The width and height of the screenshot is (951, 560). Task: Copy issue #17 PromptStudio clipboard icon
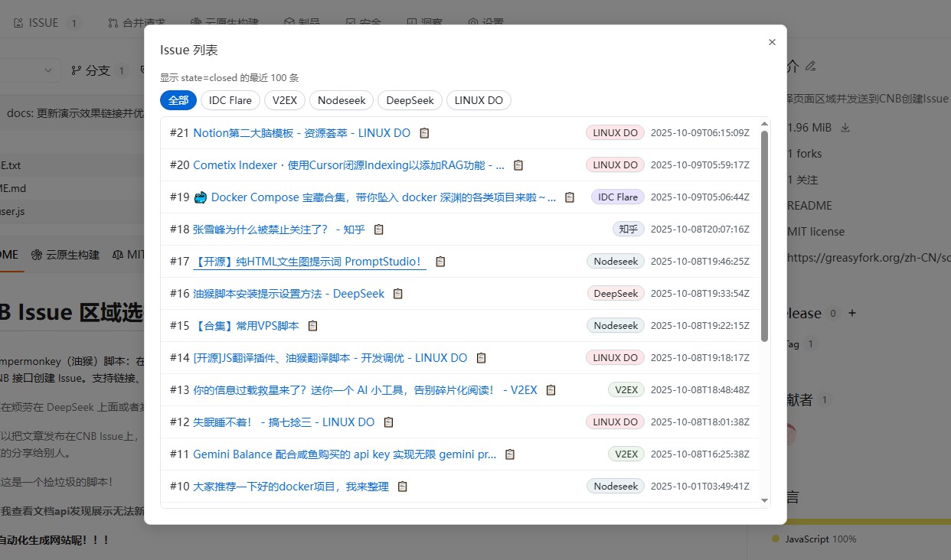click(x=440, y=262)
